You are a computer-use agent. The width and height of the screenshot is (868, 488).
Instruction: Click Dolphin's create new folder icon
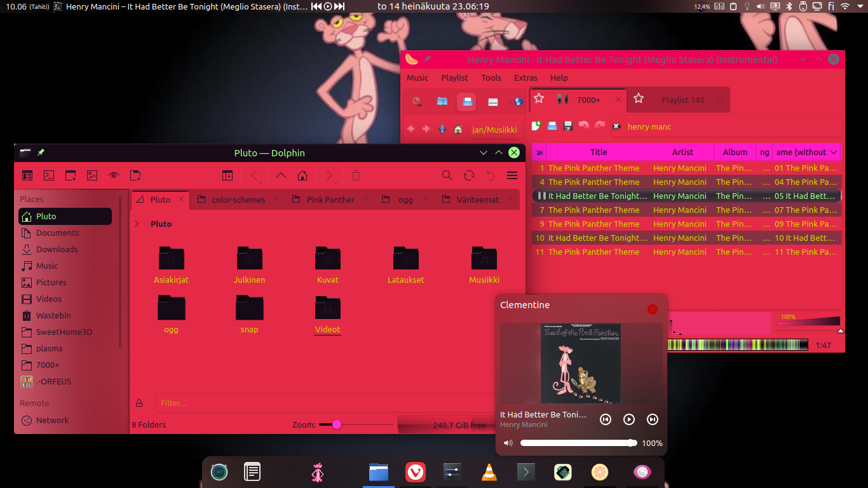pos(135,175)
